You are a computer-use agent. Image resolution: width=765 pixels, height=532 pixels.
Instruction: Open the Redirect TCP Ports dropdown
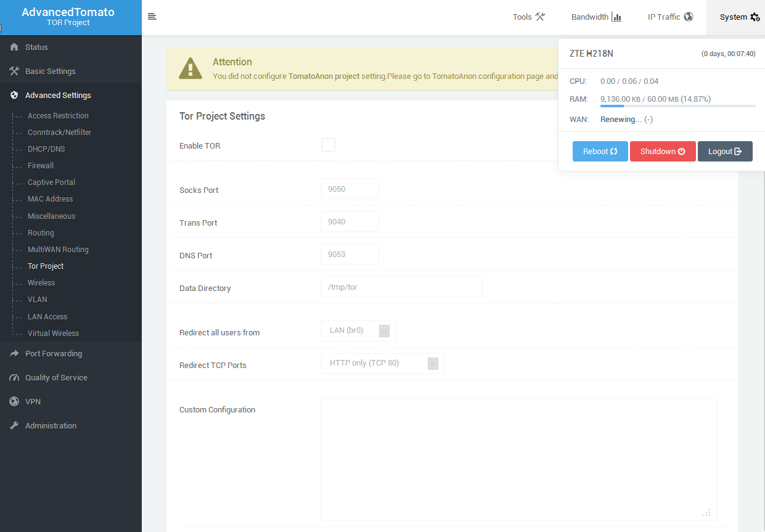click(382, 364)
